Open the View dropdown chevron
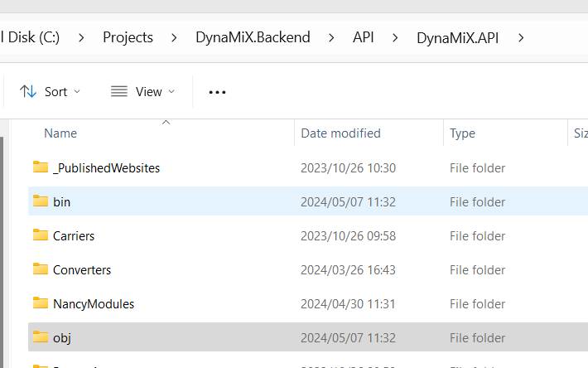This screenshot has height=368, width=588. (x=172, y=91)
